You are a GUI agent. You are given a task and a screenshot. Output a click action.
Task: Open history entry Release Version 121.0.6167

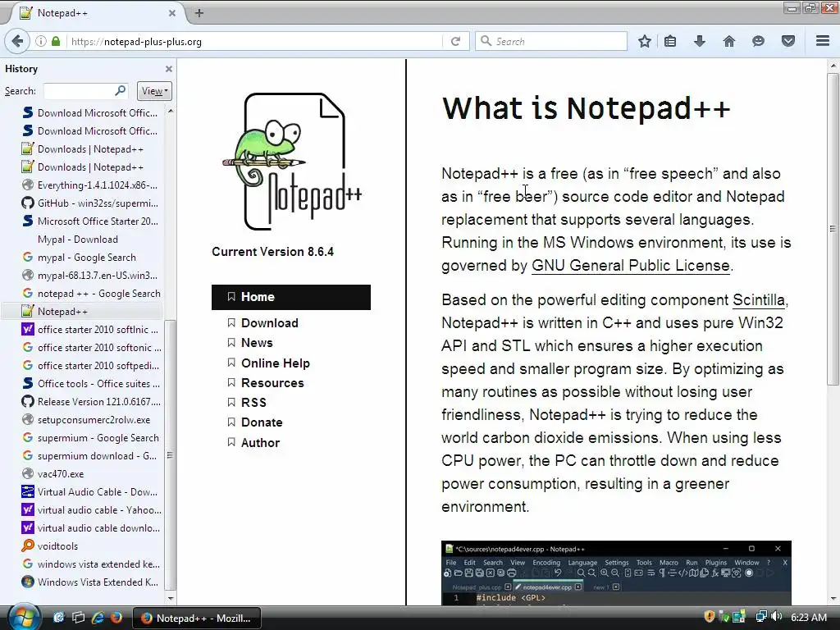click(90, 402)
